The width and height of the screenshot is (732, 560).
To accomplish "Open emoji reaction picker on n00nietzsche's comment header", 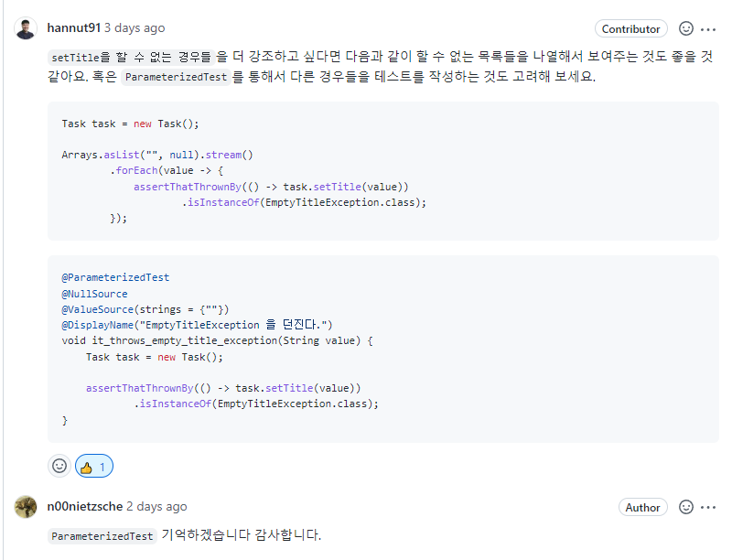I will [686, 507].
